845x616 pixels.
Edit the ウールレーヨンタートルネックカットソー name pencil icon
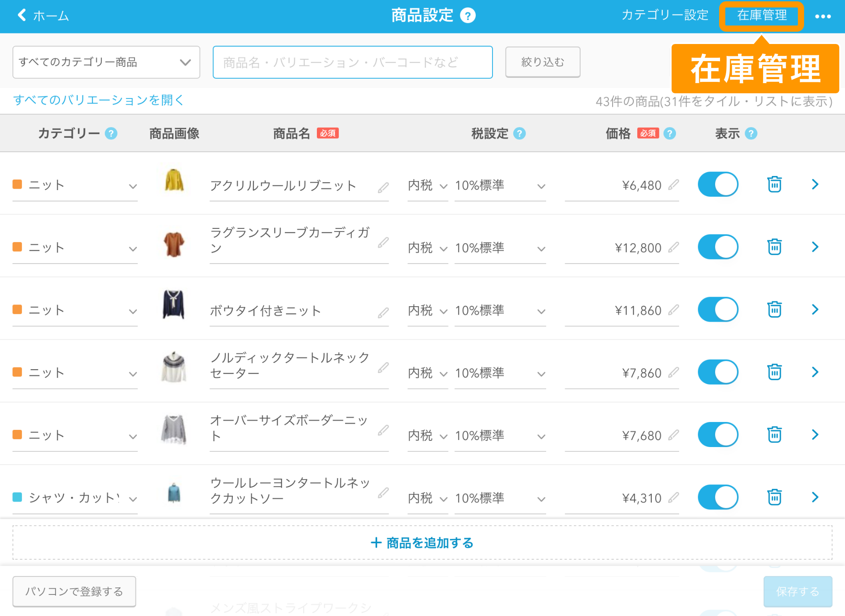(x=383, y=493)
